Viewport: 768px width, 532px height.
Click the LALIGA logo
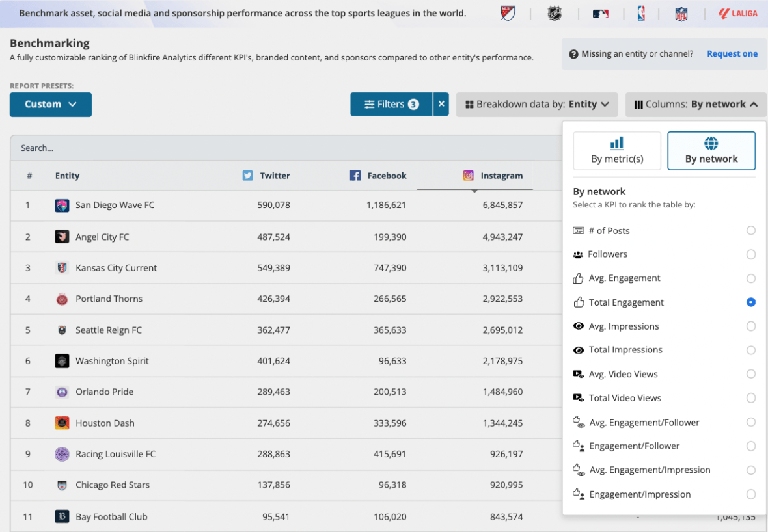click(x=737, y=13)
